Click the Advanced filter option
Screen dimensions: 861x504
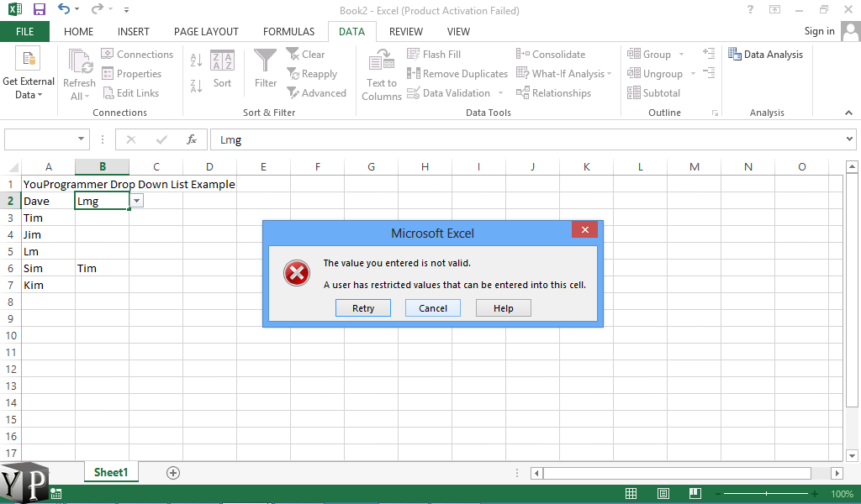(x=317, y=92)
